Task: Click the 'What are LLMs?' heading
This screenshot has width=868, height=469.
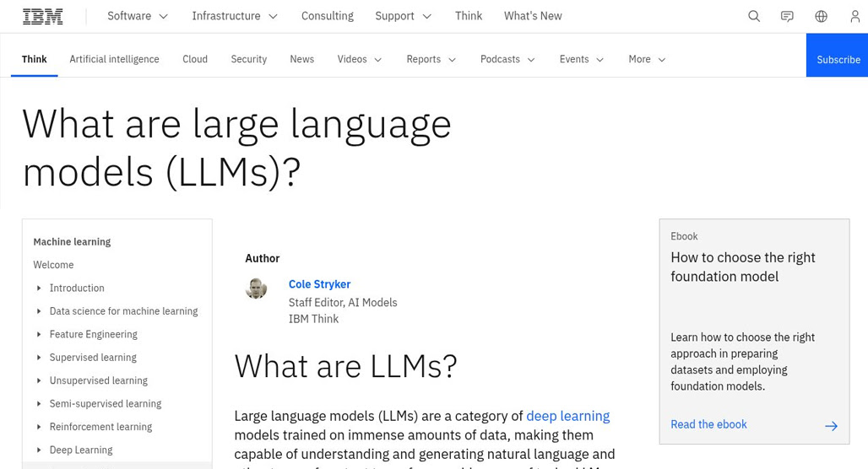Action: coord(345,366)
